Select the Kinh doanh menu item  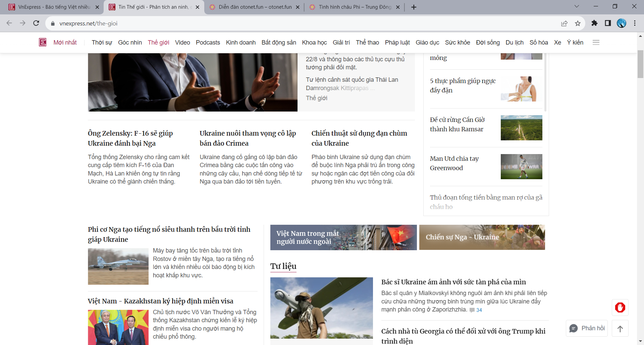pos(240,43)
